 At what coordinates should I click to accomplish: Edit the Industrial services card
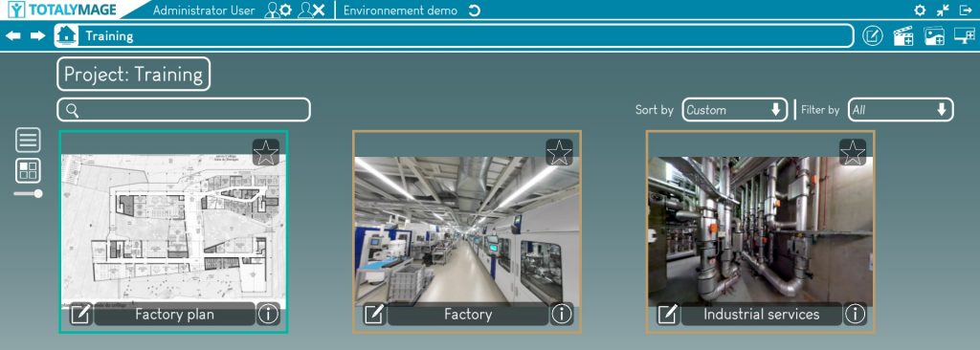point(667,314)
